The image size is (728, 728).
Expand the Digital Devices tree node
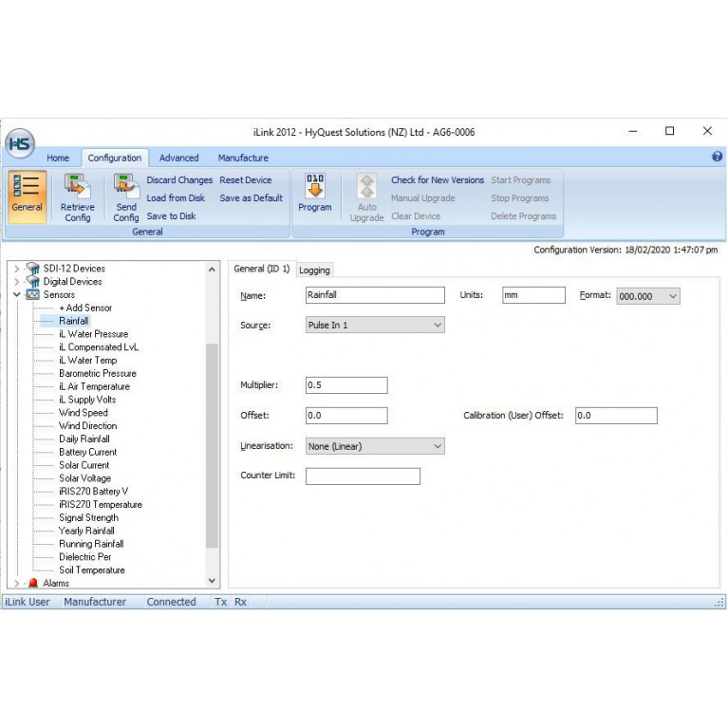[17, 281]
